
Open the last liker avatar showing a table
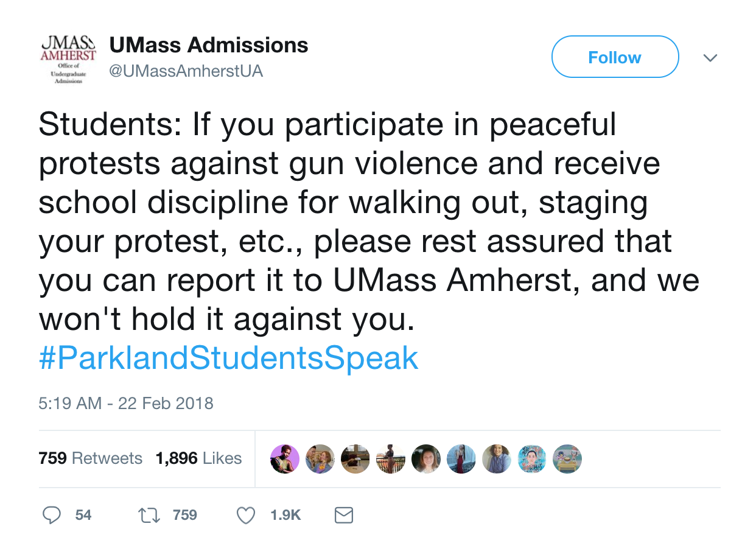point(567,458)
